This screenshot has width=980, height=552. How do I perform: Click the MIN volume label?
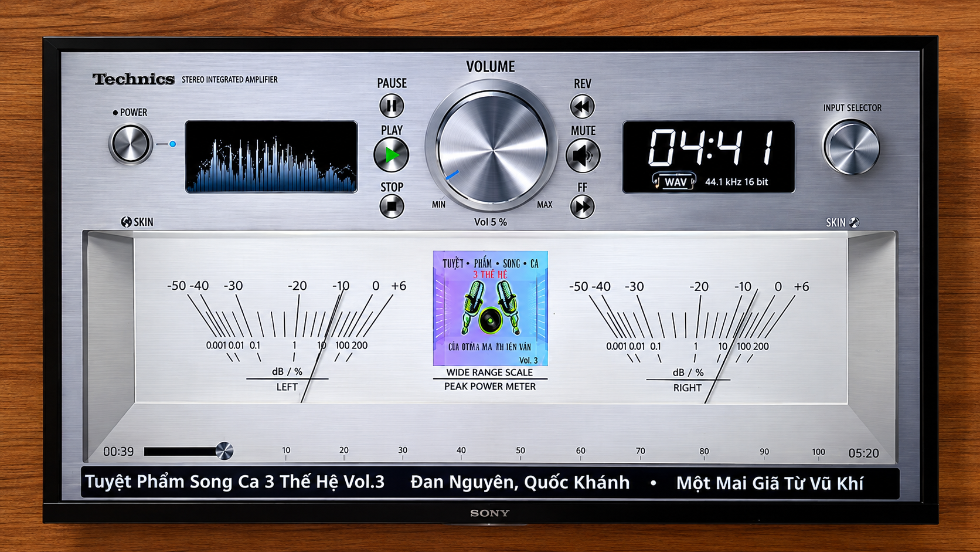[x=438, y=205]
